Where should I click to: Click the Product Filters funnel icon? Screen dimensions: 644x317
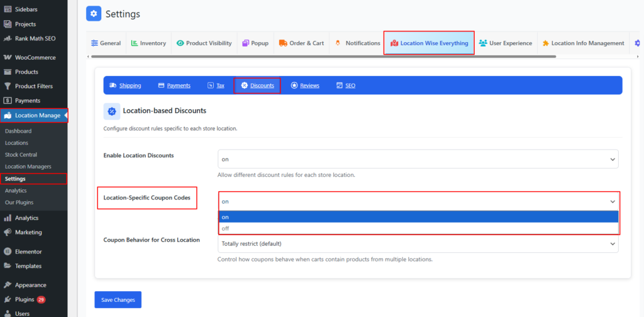pos(8,86)
